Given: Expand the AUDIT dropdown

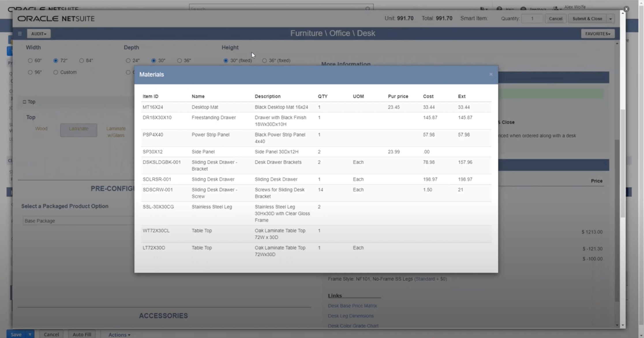Looking at the screenshot, I should (x=39, y=34).
